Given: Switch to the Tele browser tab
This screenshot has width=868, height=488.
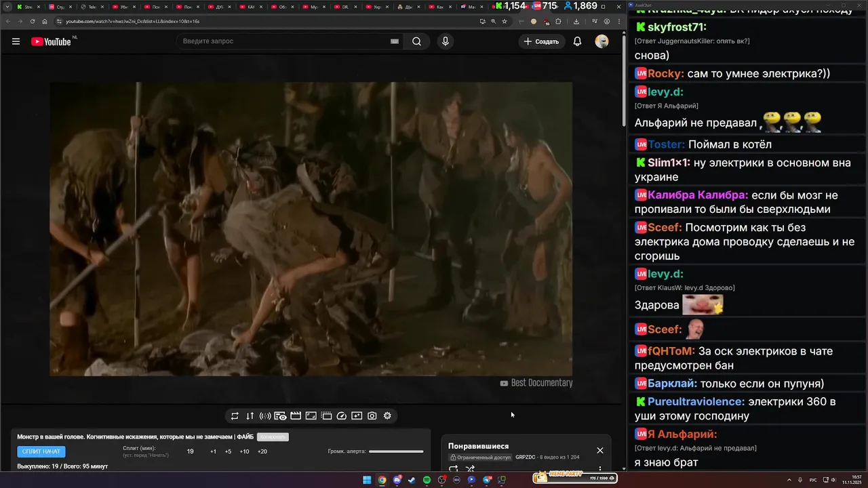Looking at the screenshot, I should [x=91, y=7].
